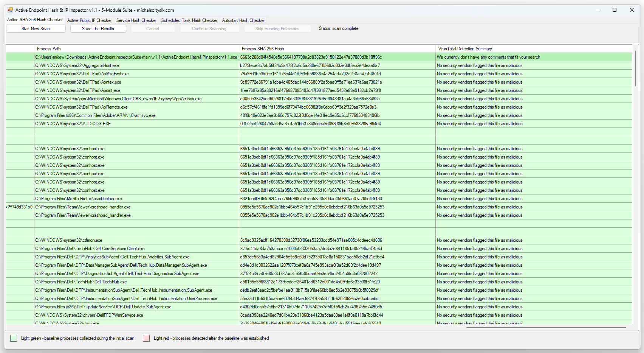Click the light green legend swatch

[x=14, y=338]
